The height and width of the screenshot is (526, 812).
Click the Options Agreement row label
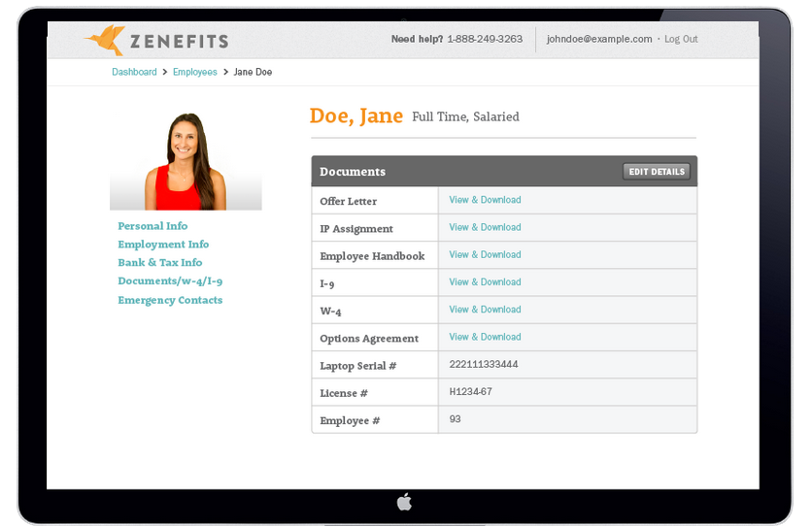[x=369, y=339]
